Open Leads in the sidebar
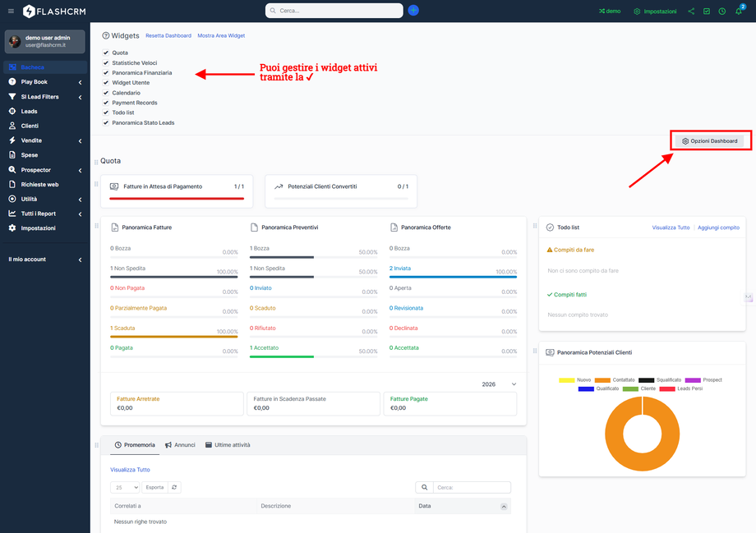 29,111
